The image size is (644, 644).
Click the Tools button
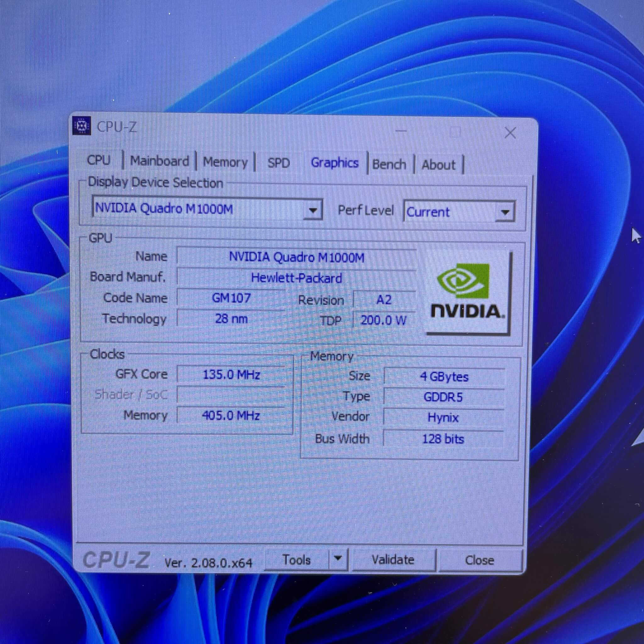(x=297, y=560)
